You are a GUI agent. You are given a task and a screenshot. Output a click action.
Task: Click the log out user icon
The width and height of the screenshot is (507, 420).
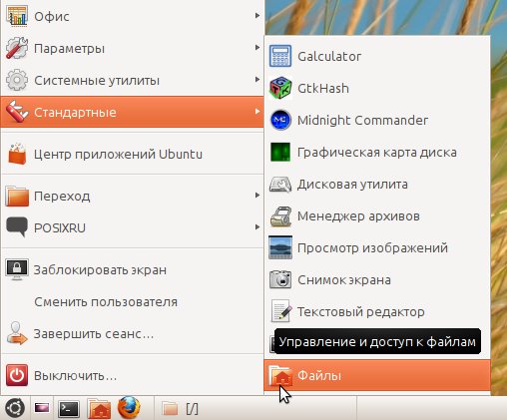point(17,333)
